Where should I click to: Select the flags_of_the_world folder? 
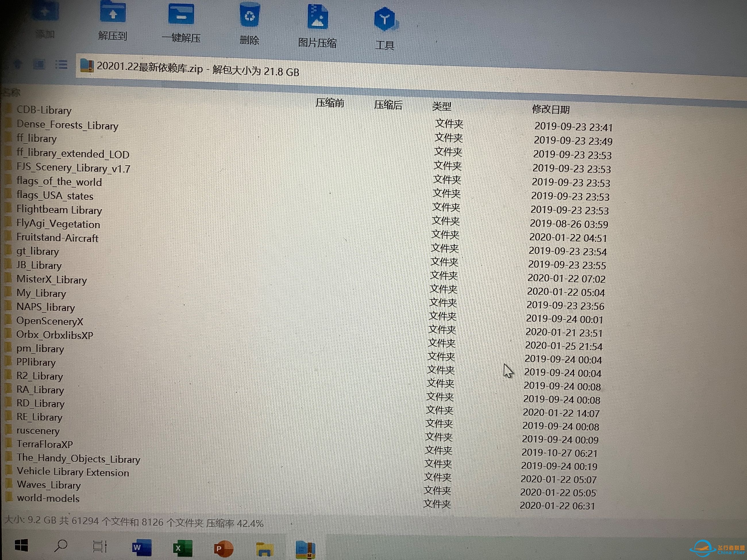59,182
